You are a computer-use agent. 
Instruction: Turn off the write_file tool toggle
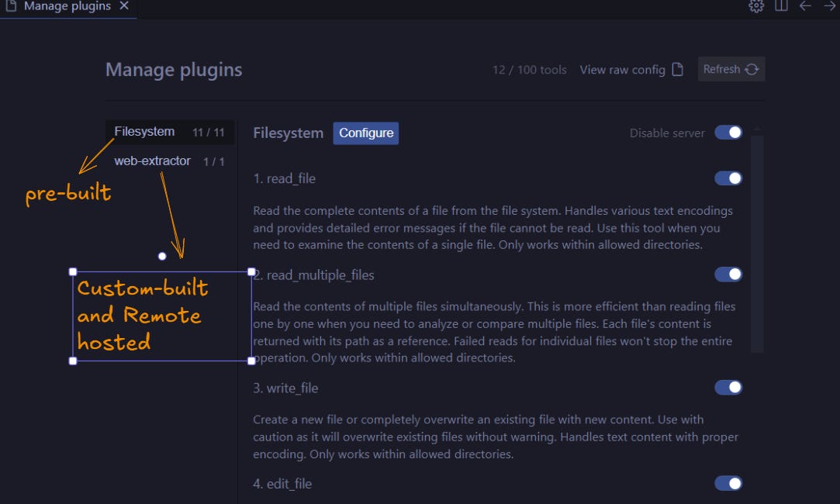pyautogui.click(x=728, y=387)
